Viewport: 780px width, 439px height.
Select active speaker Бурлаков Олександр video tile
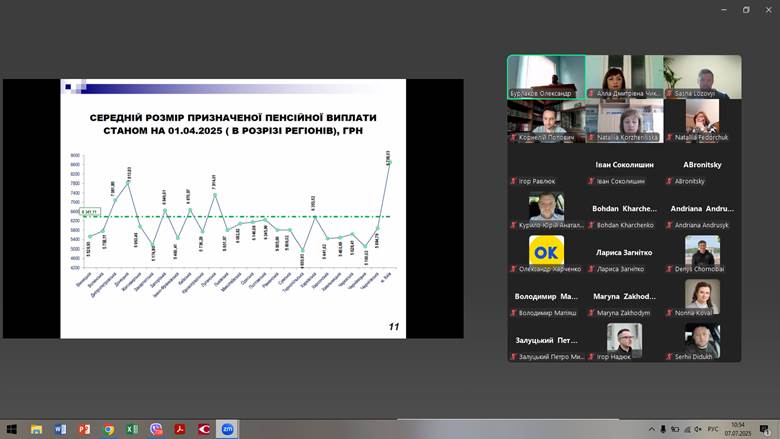click(x=545, y=77)
